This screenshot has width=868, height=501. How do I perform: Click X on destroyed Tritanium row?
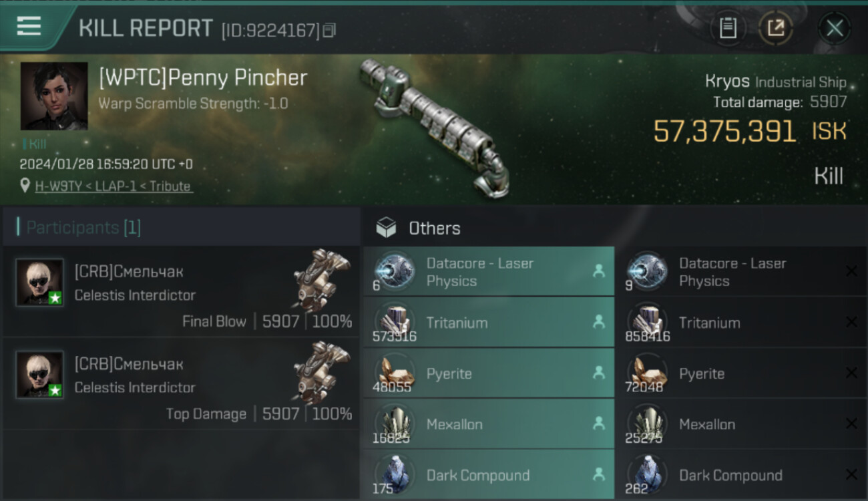851,322
